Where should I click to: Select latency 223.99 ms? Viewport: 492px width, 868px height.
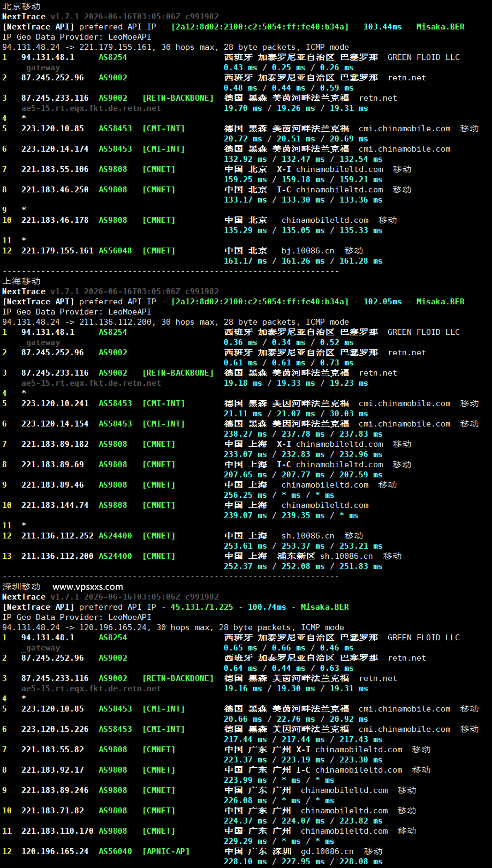click(x=245, y=780)
